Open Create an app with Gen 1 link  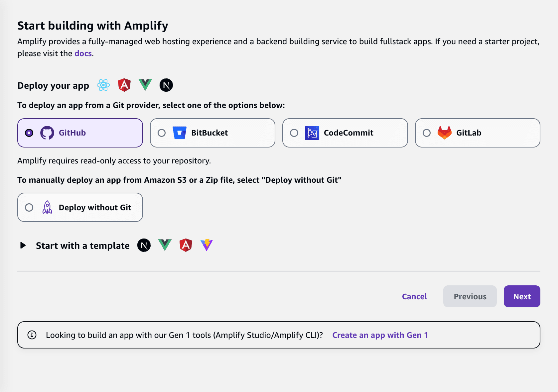380,335
